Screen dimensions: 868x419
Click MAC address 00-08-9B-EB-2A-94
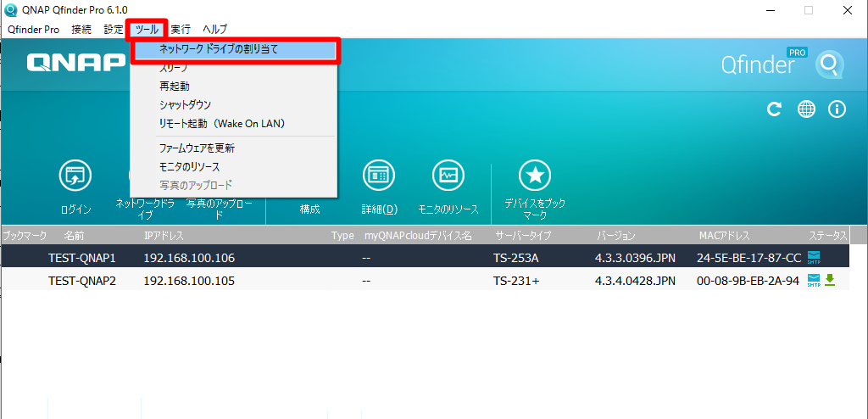[x=748, y=281]
